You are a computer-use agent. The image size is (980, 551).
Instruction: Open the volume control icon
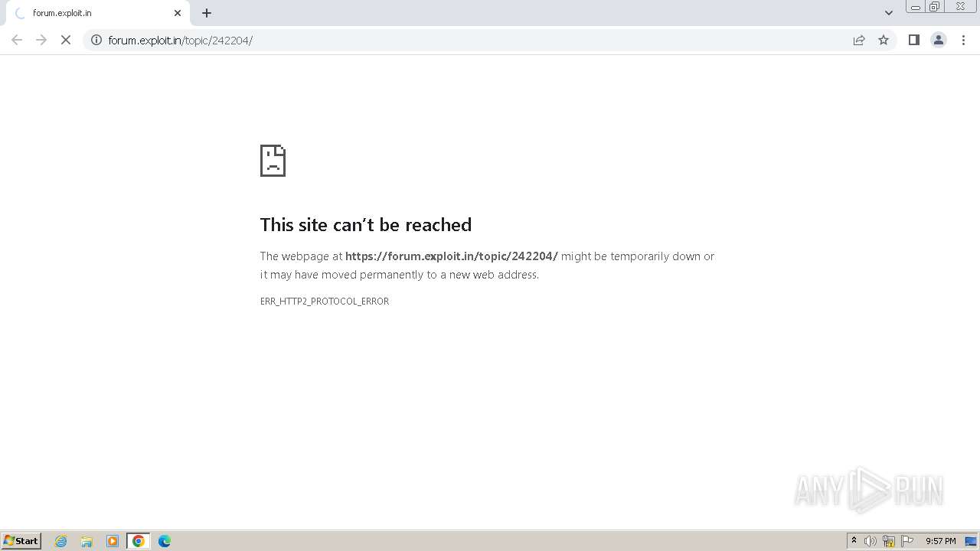[x=871, y=541]
